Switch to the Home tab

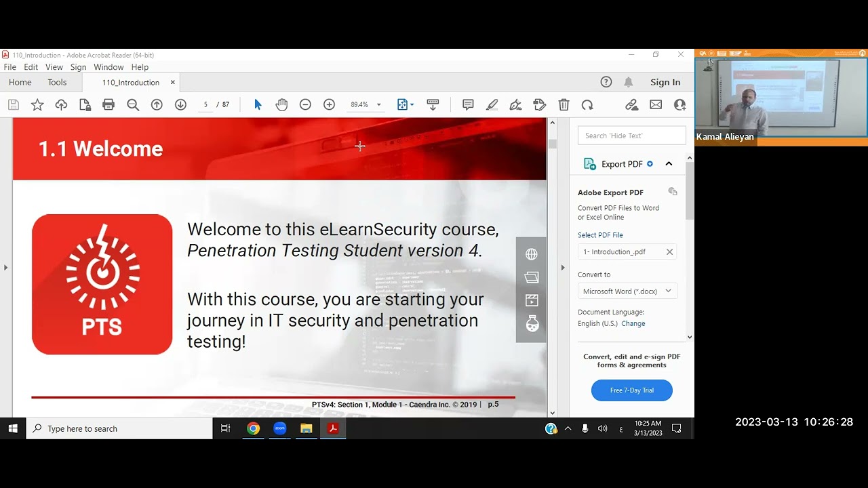[x=20, y=82]
